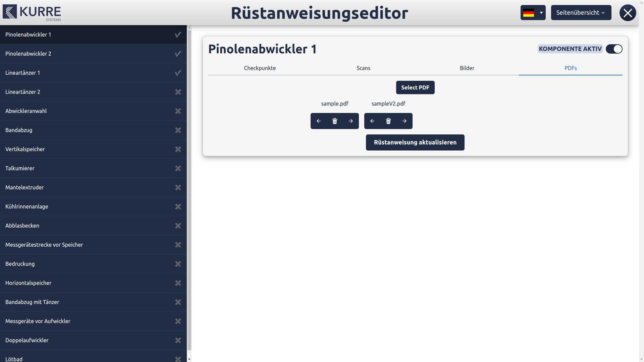Move sampleV2.pdf right with arrow icon
This screenshot has height=362, width=644.
click(x=404, y=121)
